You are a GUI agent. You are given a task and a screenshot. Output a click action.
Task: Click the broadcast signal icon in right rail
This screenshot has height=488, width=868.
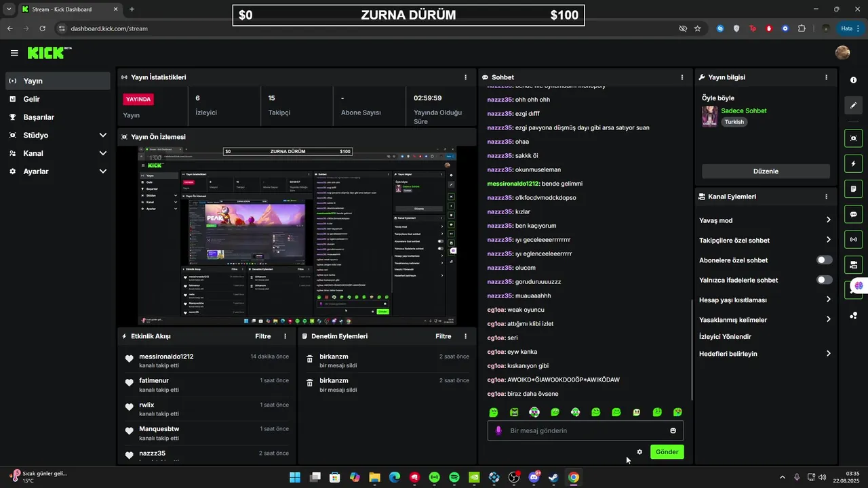[853, 239]
